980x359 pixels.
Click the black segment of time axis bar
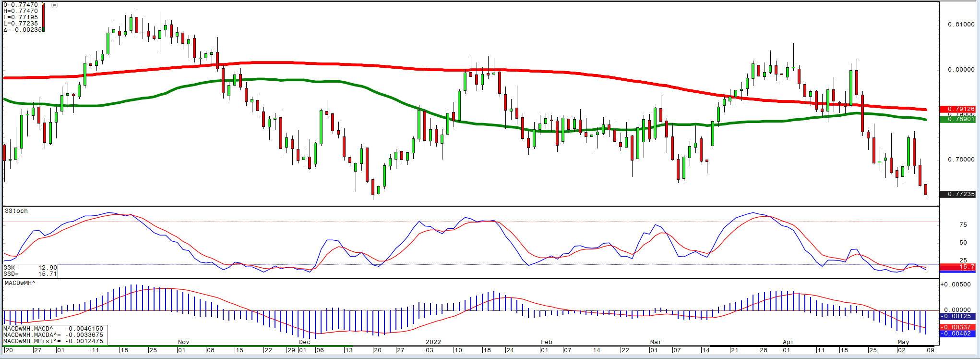823,346
